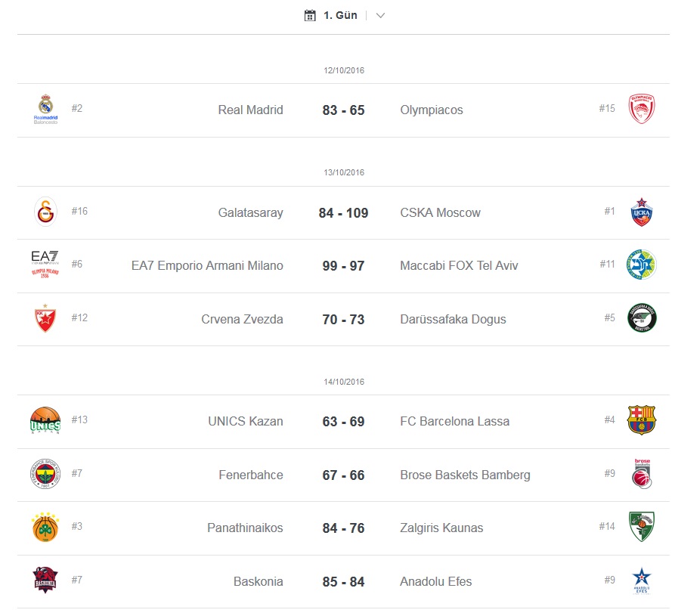Open the Galatasaray club logo
This screenshot has width=675, height=616.
click(45, 212)
